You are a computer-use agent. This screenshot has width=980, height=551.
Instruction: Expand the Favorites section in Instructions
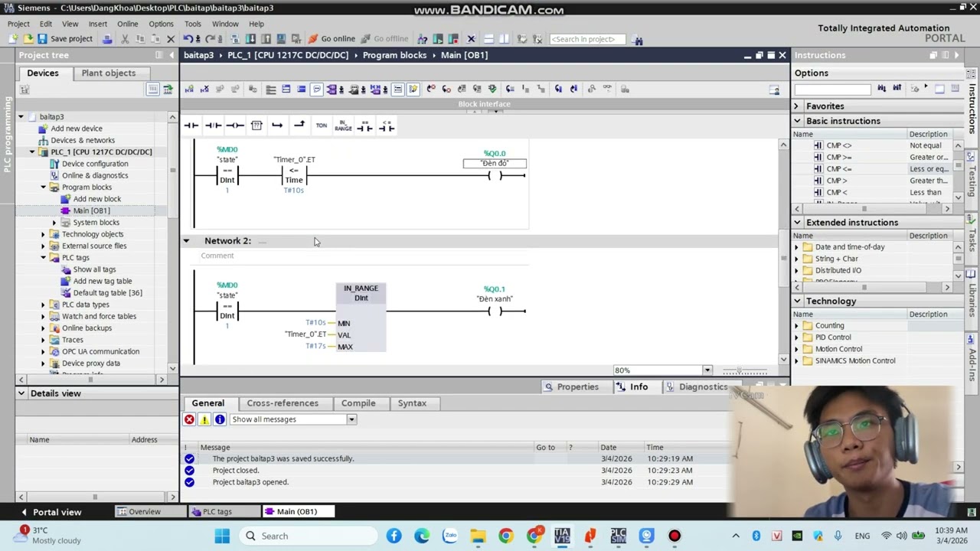(x=797, y=106)
